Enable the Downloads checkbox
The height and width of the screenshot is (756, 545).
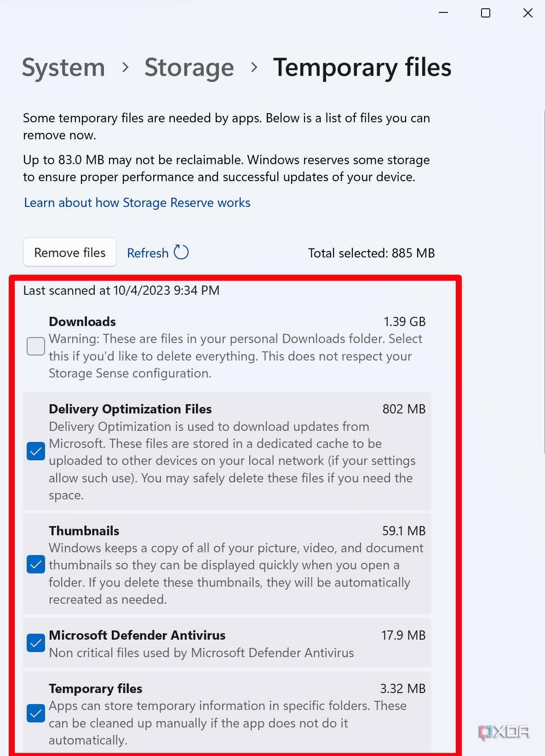[x=35, y=346]
